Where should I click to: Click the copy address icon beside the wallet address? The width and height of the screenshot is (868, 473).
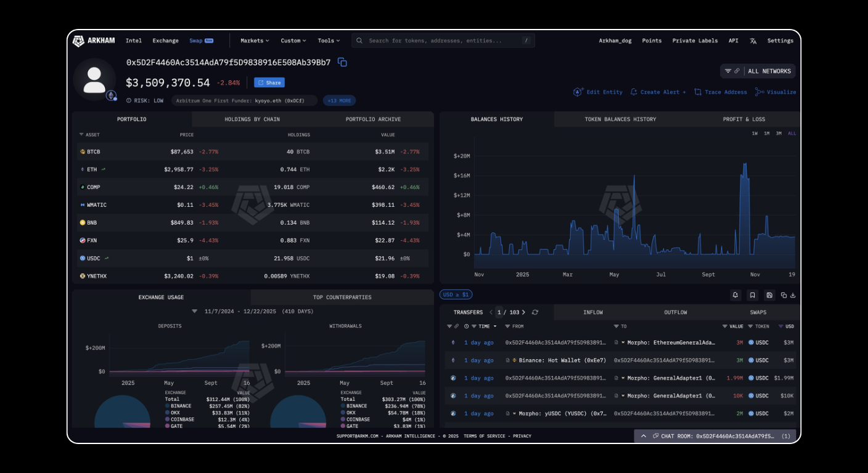pyautogui.click(x=343, y=62)
